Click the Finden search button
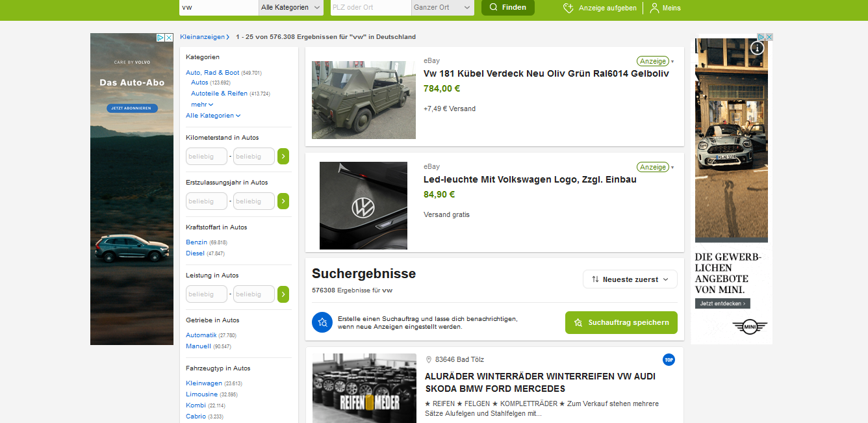The width and height of the screenshot is (868, 423). 508,7
